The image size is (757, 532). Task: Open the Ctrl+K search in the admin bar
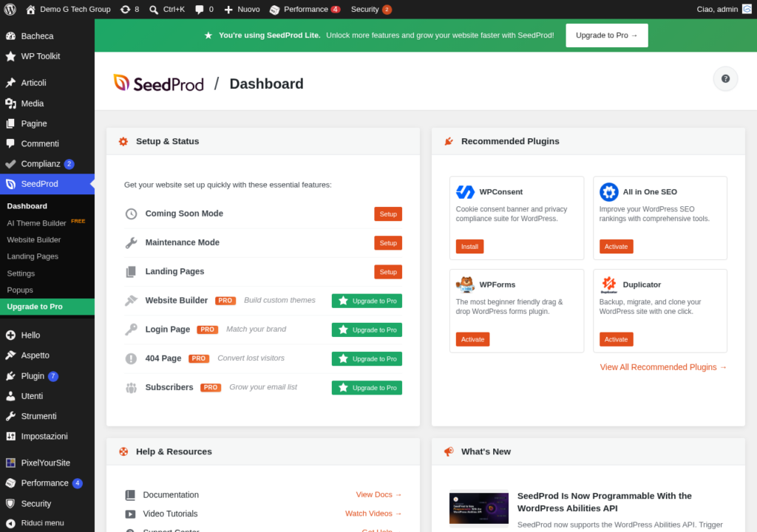(167, 9)
